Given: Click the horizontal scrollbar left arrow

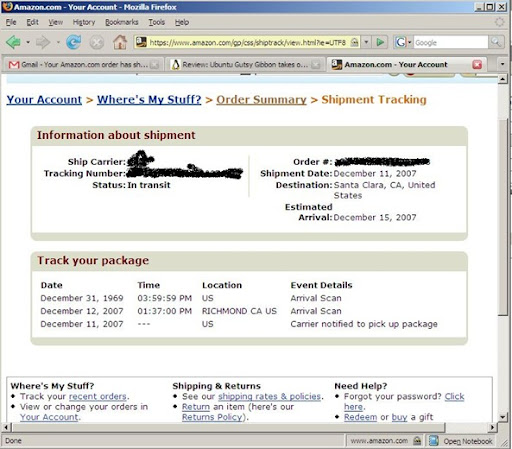Looking at the screenshot, I should [6, 427].
